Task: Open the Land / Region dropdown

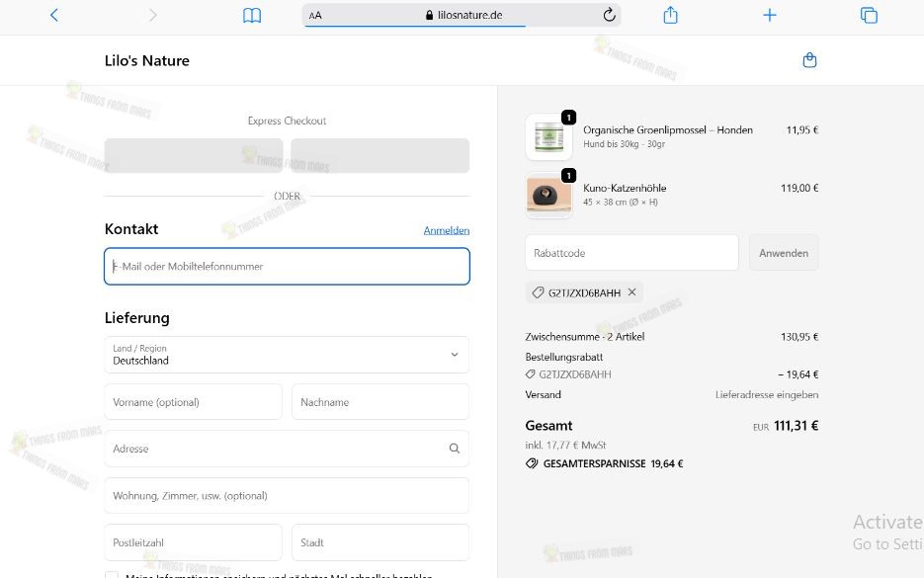Action: point(287,355)
